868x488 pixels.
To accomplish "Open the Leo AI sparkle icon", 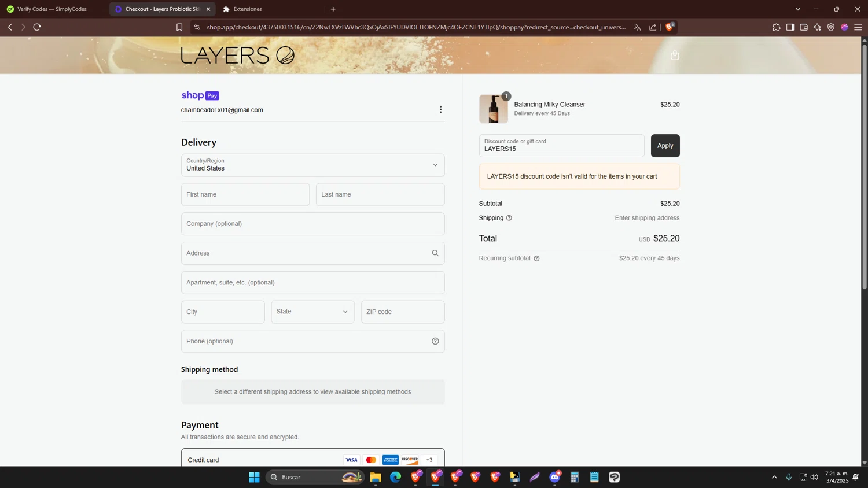I will click(817, 27).
